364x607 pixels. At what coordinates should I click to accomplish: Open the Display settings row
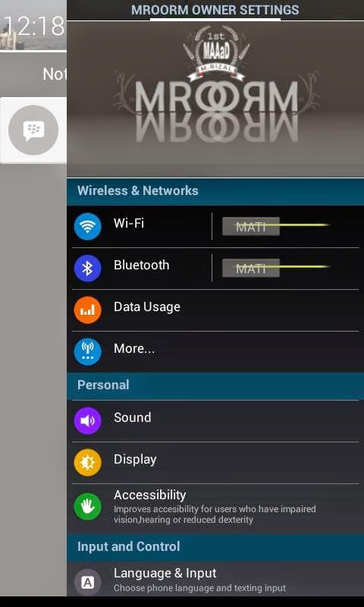coord(215,463)
